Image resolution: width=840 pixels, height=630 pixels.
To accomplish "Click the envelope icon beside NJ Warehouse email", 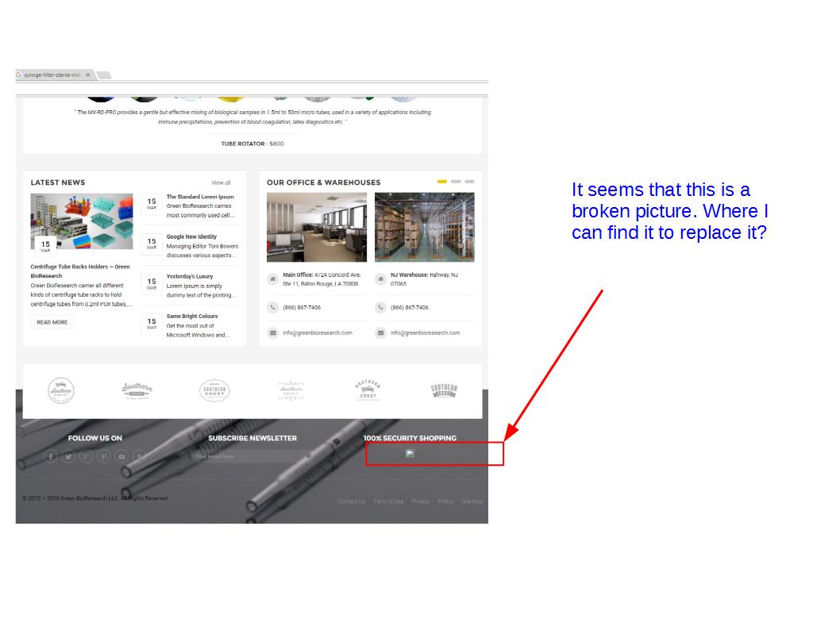I will [x=380, y=333].
